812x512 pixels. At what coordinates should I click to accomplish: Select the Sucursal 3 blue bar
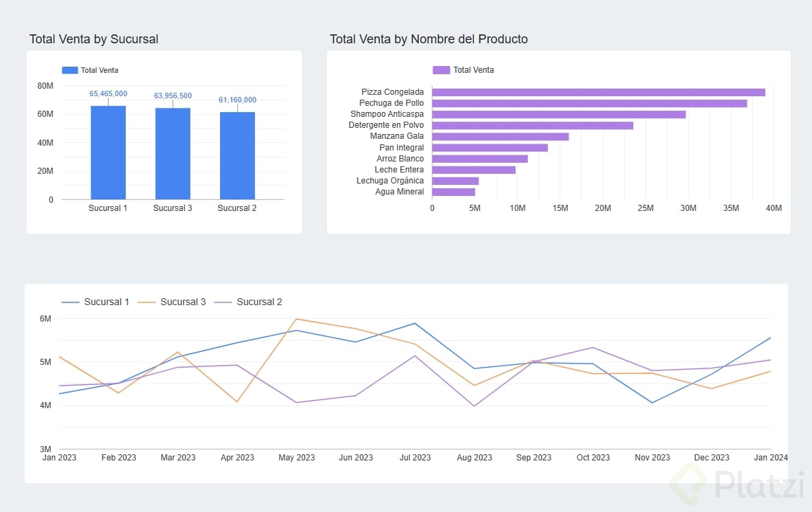click(x=173, y=154)
